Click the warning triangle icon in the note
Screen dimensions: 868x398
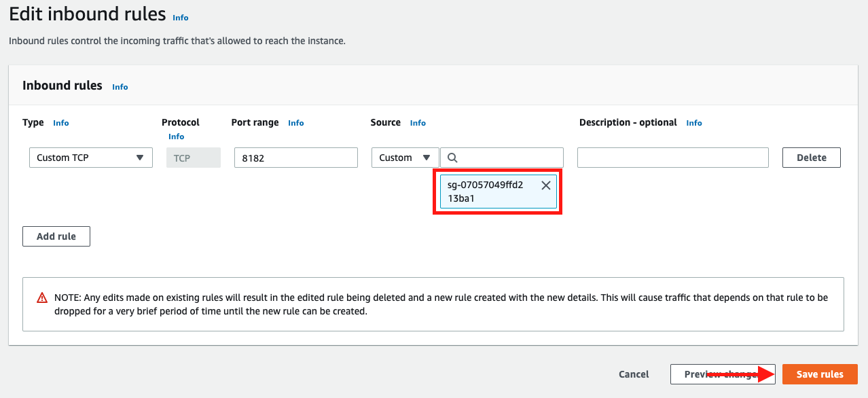coord(42,298)
